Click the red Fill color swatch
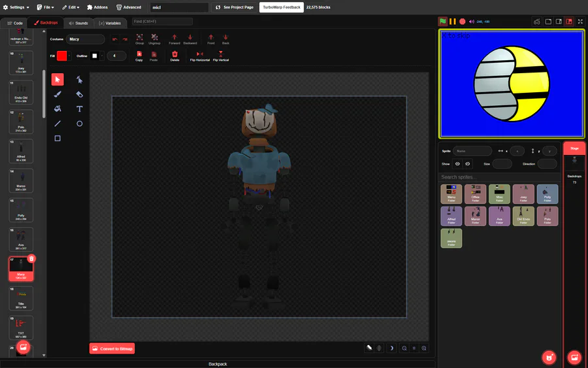 [62, 56]
